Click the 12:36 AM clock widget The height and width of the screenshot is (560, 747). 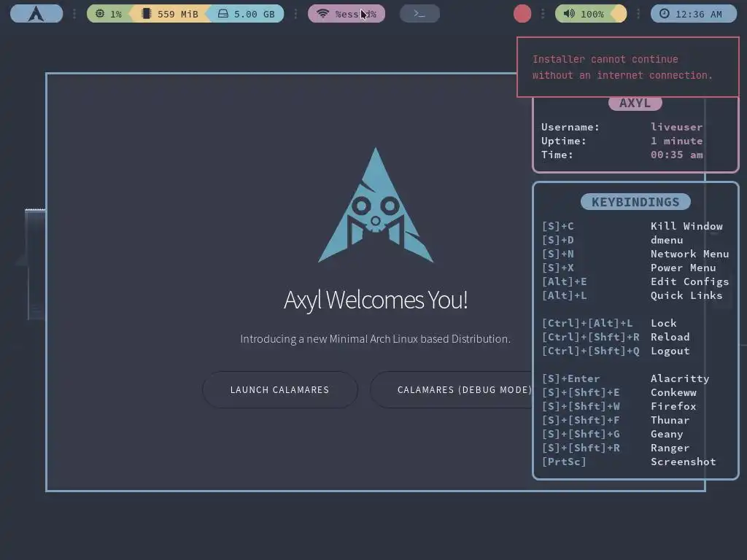[x=693, y=14]
